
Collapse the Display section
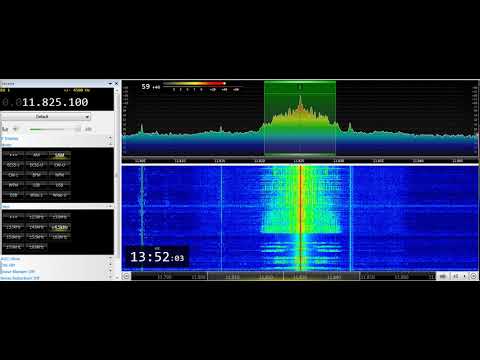110,138
